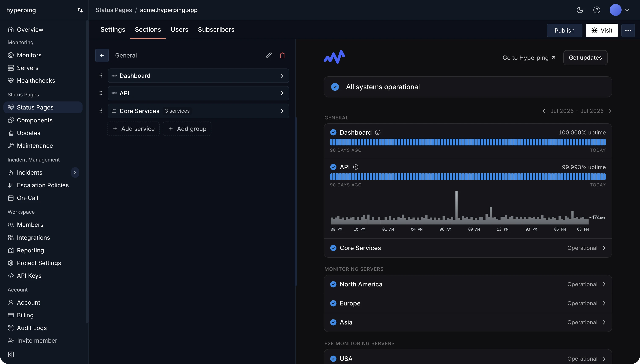Click the API info icon in preview
This screenshot has height=364, width=640.
pyautogui.click(x=355, y=167)
